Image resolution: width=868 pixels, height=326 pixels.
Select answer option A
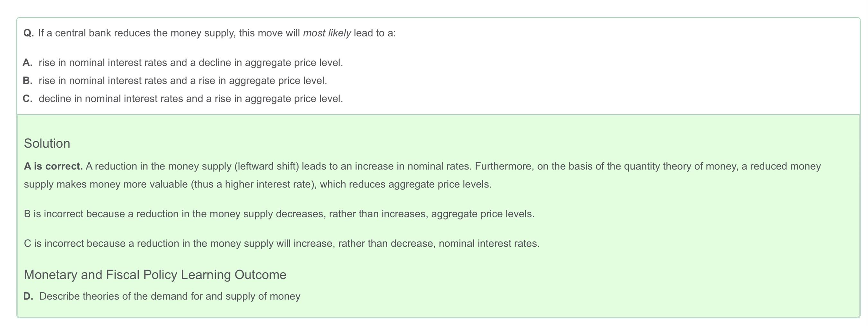click(183, 63)
